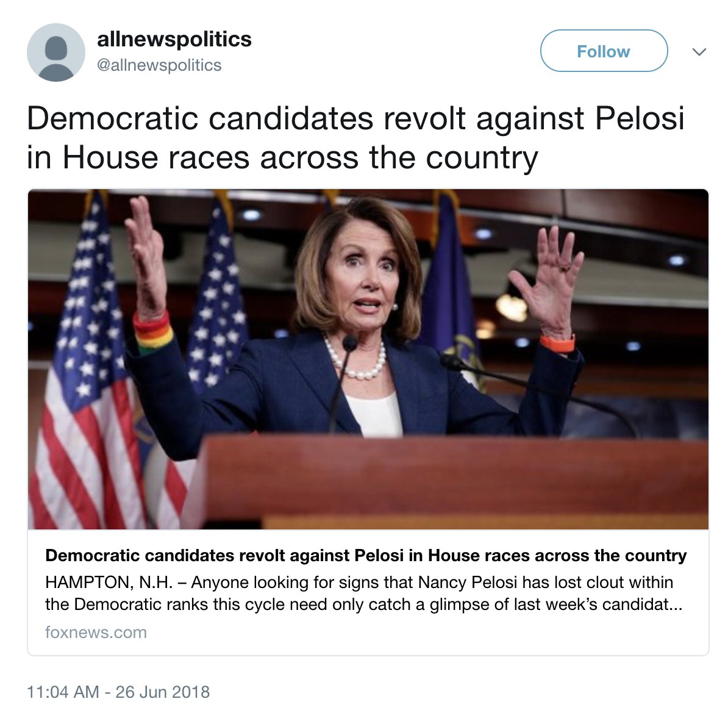Click the allnewspolitics profile avatar
Viewport: 728px width, 710px height.
coord(56,52)
